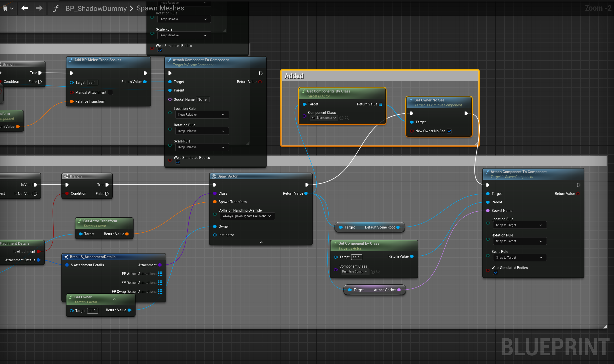Click the FP Attach Animations array pin

tap(160, 274)
